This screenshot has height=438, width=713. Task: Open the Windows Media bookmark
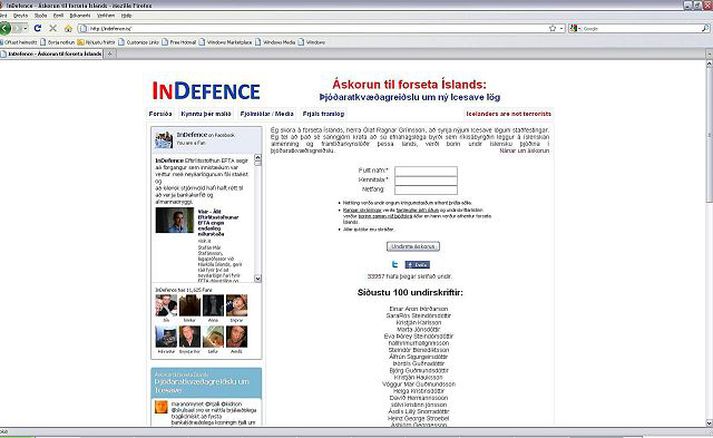pos(275,42)
